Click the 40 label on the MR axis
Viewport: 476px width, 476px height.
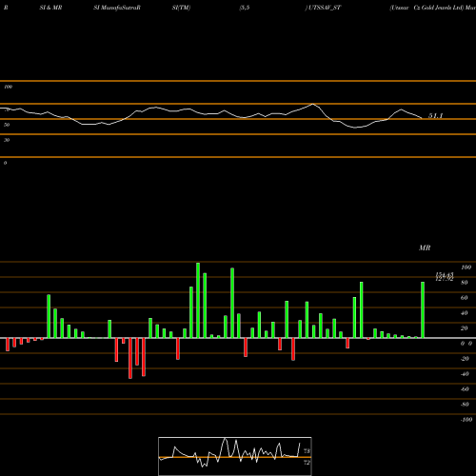tap(465, 313)
